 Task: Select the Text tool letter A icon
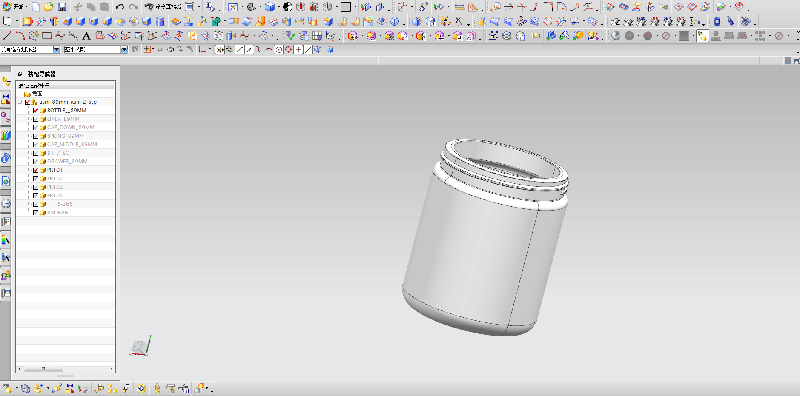(x=86, y=36)
